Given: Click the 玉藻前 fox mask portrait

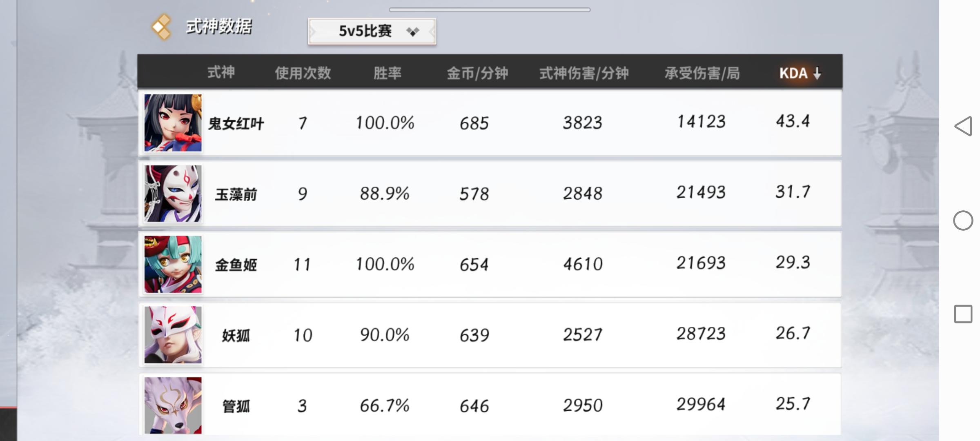Looking at the screenshot, I should [x=173, y=194].
